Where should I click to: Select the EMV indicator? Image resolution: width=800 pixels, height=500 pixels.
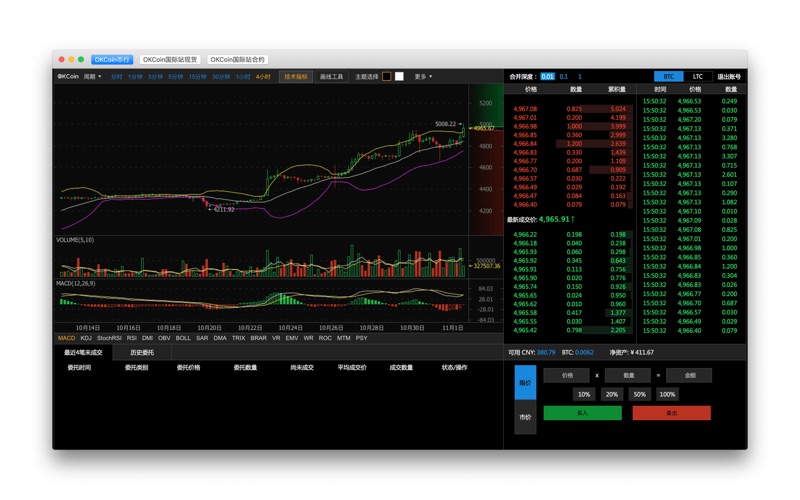(x=292, y=338)
